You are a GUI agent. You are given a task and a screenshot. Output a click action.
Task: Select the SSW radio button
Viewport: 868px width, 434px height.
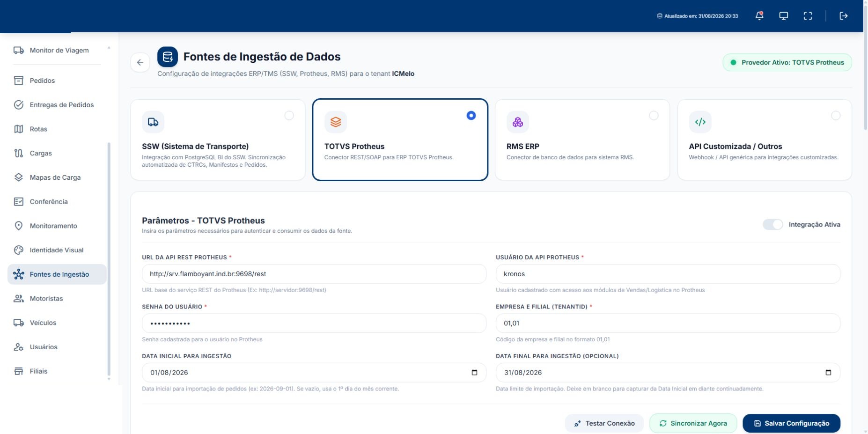pos(289,116)
